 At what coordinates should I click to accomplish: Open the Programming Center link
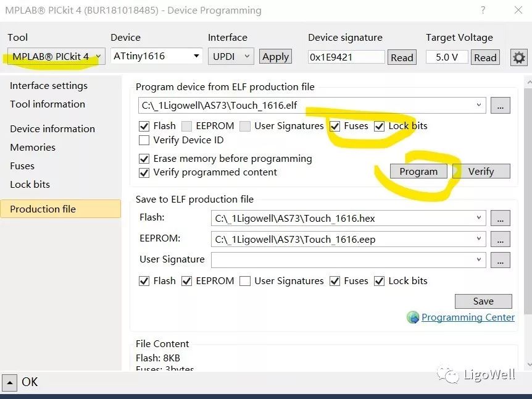[x=468, y=317]
